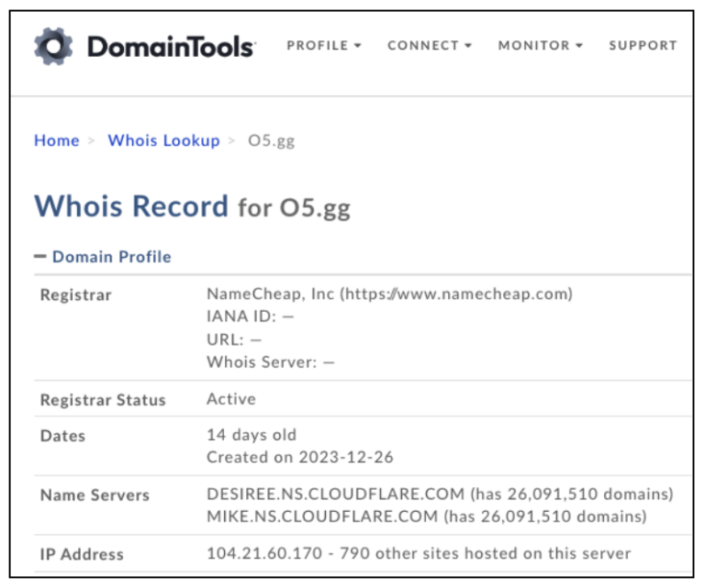
Task: Open the PROFILE dropdown menu
Action: click(324, 46)
